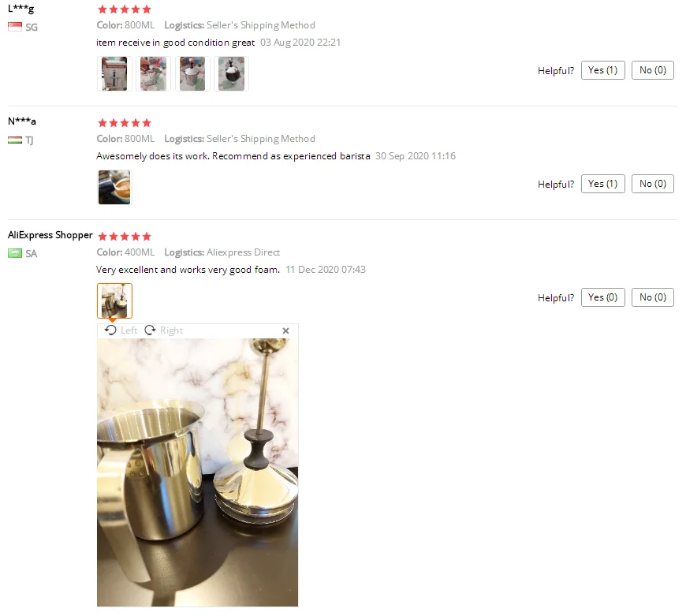Vote No (0) on AliExpress Shopper's review
The width and height of the screenshot is (686, 616).
click(x=653, y=297)
